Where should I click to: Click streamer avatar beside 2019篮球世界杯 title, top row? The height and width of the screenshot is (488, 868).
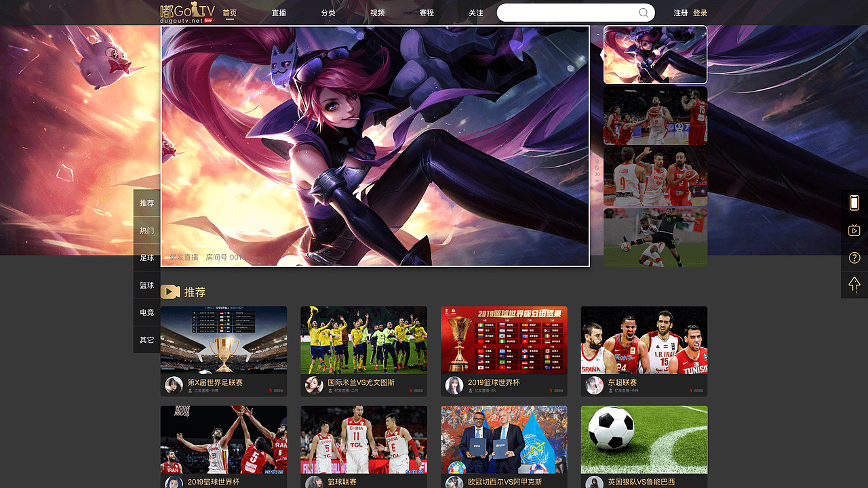pos(454,385)
